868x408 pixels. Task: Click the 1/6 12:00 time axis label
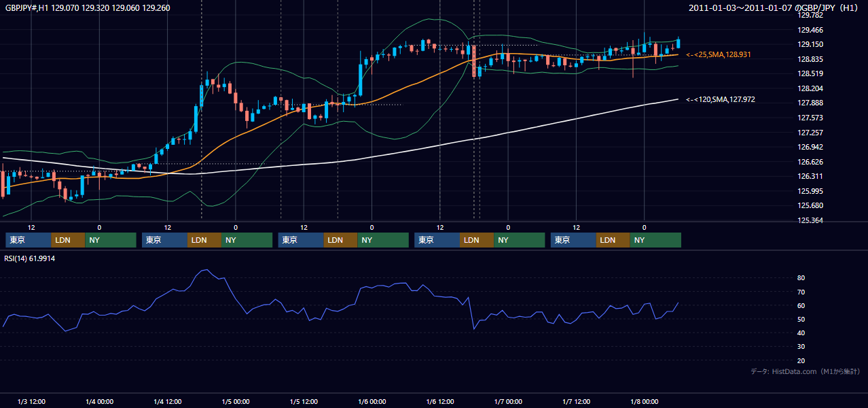(x=440, y=402)
